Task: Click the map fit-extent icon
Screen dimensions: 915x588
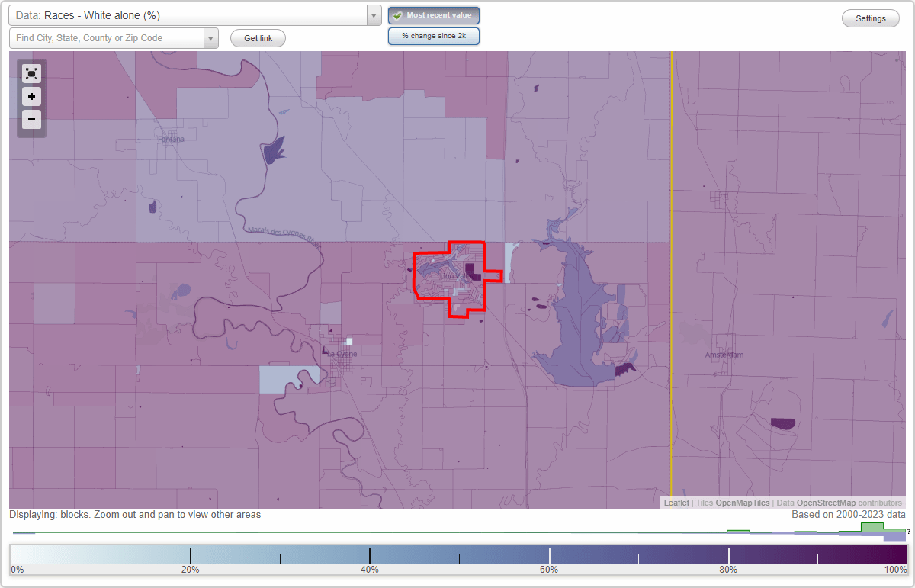Action: click(x=31, y=73)
